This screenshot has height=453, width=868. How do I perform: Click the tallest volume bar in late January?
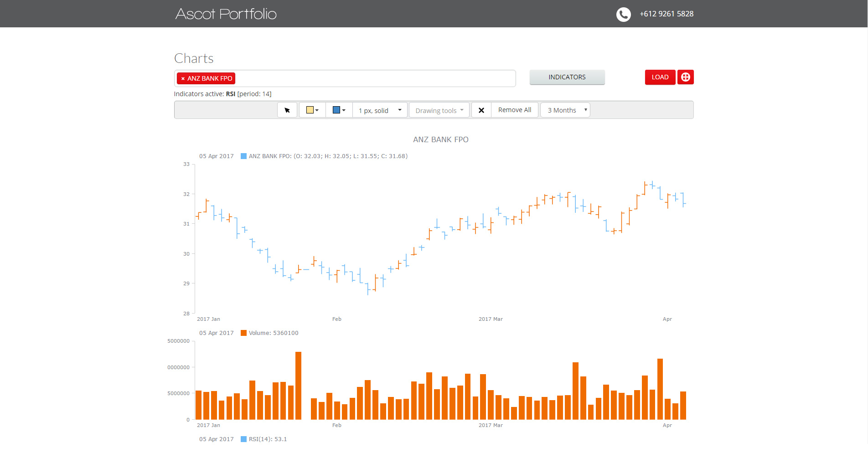[x=298, y=385]
